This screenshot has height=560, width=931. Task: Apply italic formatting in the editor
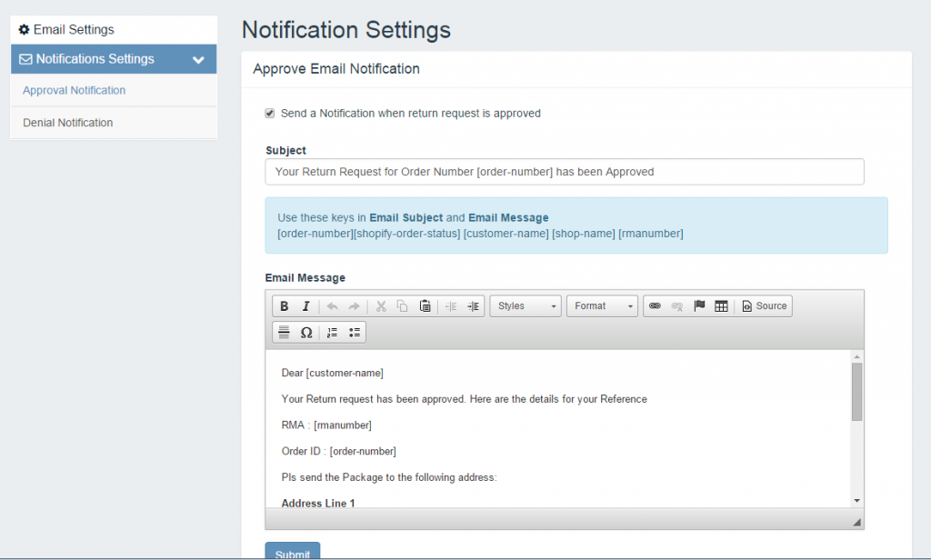306,306
